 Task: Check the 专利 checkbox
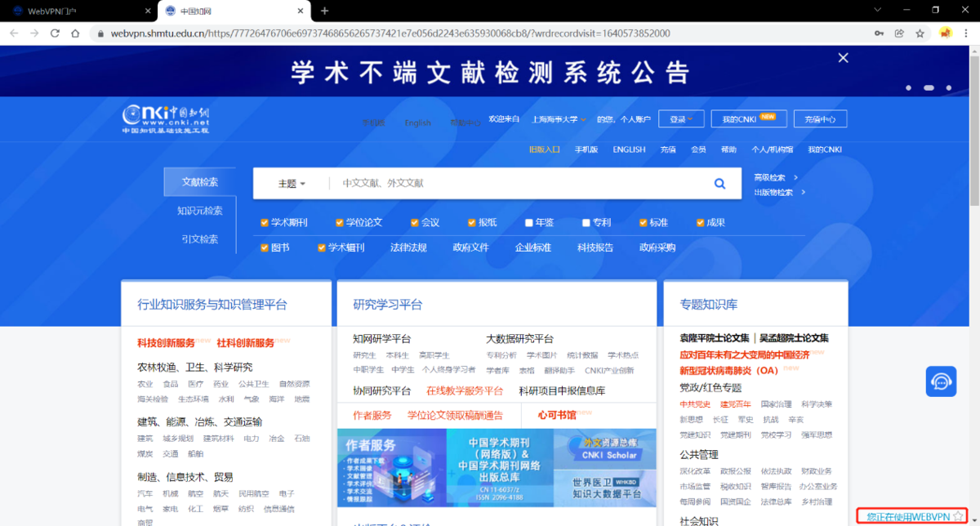coord(586,223)
